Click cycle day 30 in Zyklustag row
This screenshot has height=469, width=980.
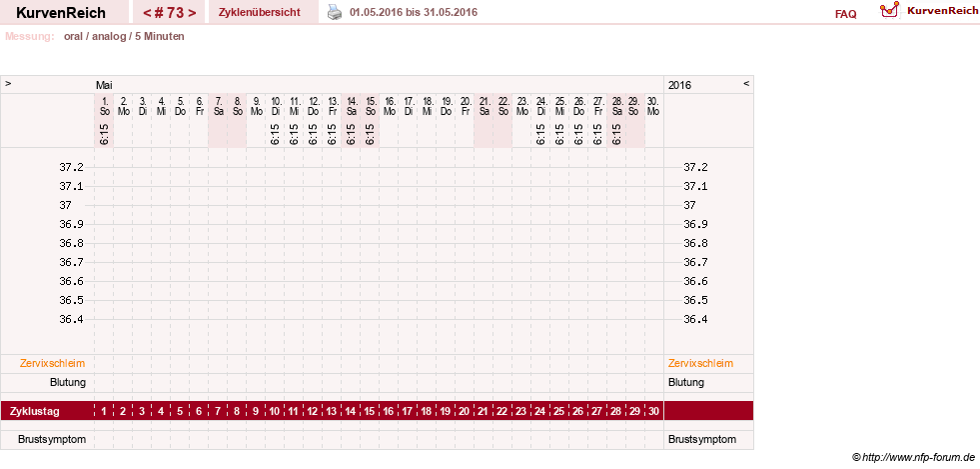[653, 411]
